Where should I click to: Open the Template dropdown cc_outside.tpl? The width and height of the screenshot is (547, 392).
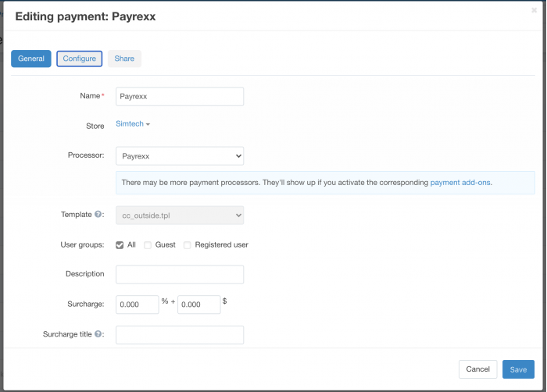(180, 216)
